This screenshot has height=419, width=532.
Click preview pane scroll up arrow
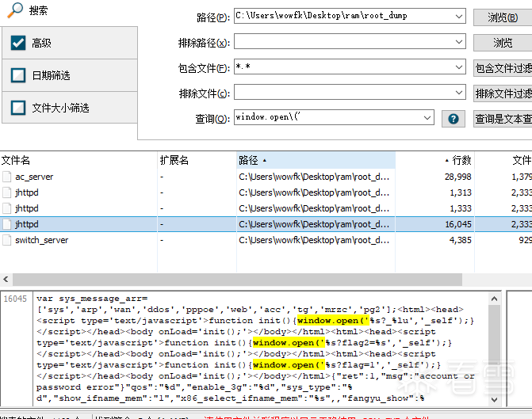pyautogui.click(x=494, y=299)
